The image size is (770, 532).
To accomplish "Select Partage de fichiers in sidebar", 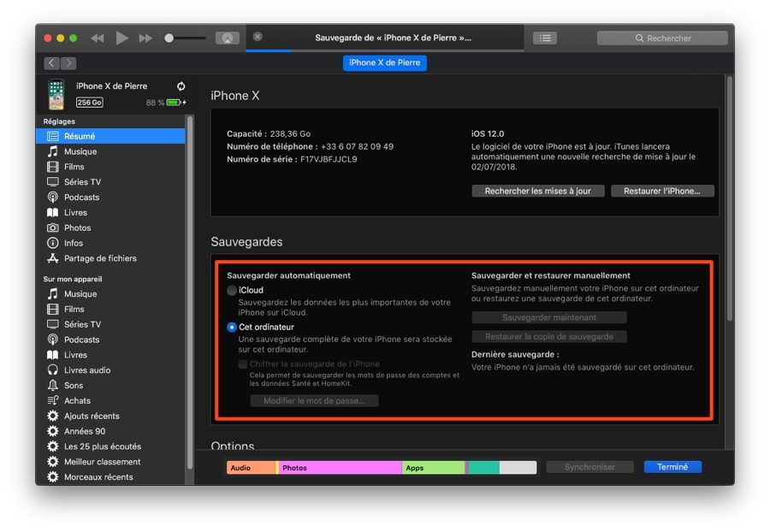I will point(99,258).
